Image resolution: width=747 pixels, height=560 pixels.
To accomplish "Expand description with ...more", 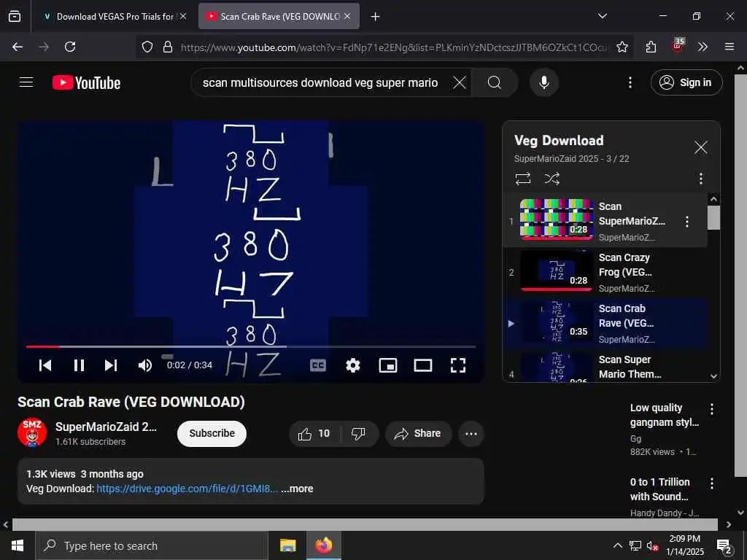I will pos(298,489).
